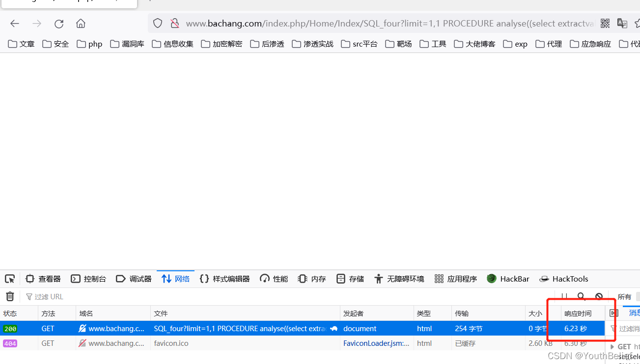Image resolution: width=640 pixels, height=364 pixels.
Task: Open the 渗透实战 bookmarks folder
Action: pyautogui.click(x=312, y=44)
